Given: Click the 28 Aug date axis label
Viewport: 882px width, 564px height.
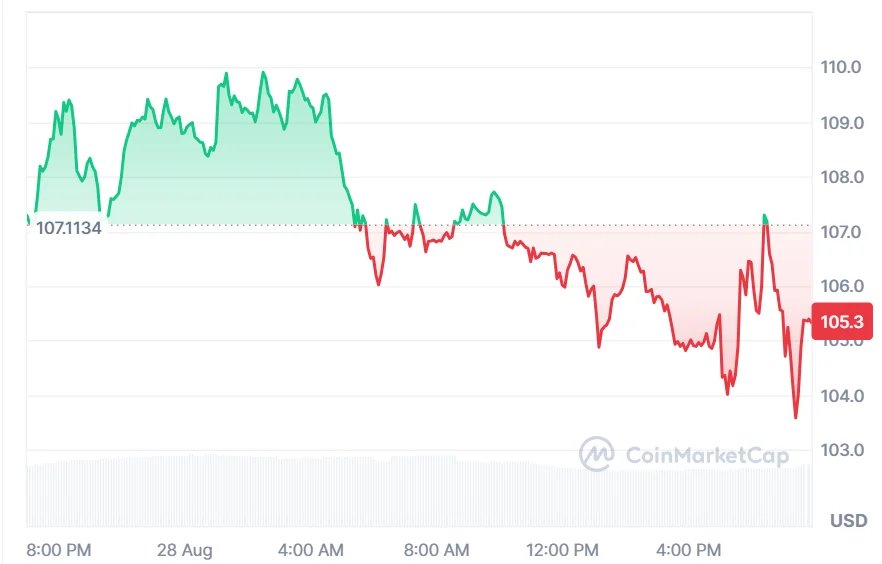Looking at the screenshot, I should (x=184, y=550).
